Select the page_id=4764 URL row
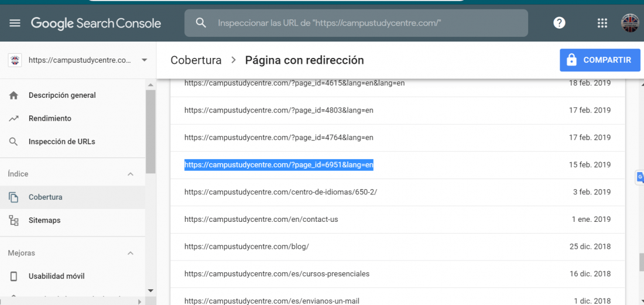This screenshot has width=644, height=305. [398, 138]
